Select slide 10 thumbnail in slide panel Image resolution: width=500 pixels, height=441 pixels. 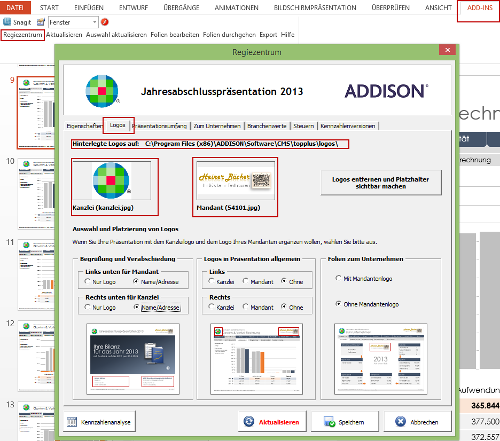pyautogui.click(x=36, y=193)
